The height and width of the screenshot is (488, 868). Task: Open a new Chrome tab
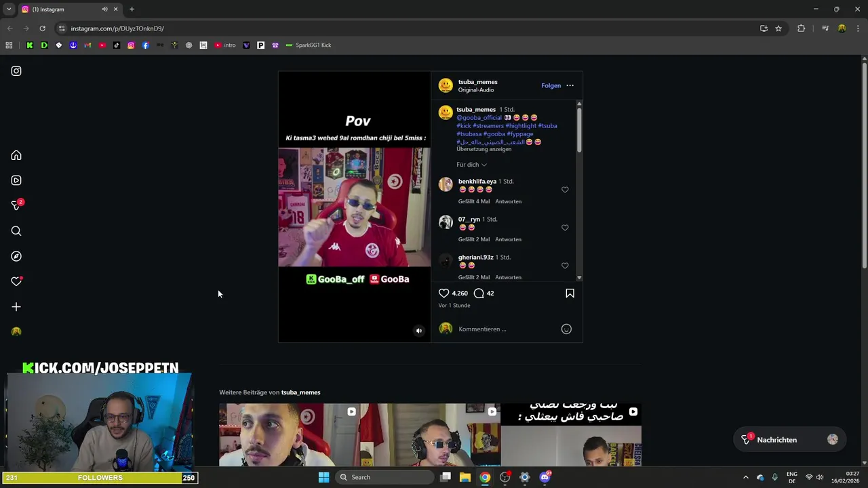(132, 9)
